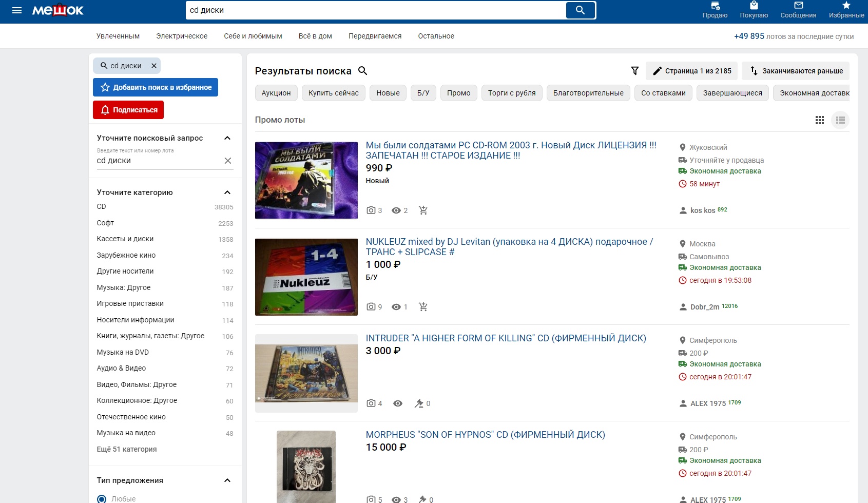Clear the refine search query field
Screen dimensions: 868x503
[x=228, y=161]
